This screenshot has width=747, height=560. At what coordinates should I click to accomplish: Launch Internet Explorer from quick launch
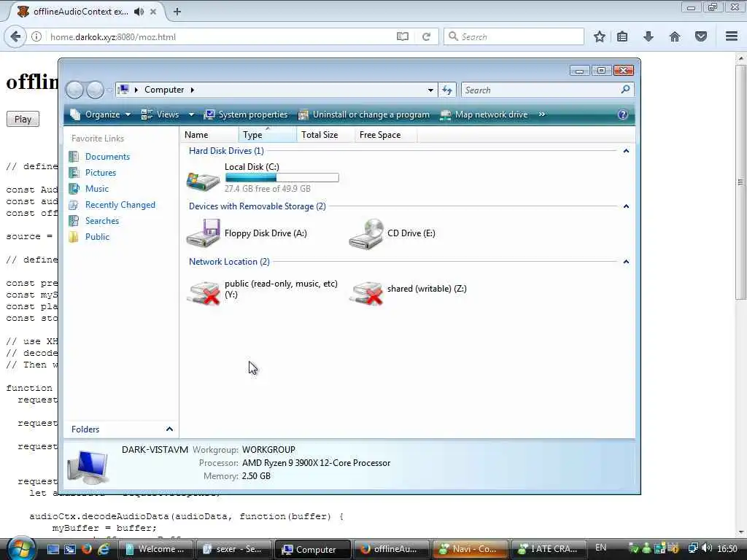103,549
